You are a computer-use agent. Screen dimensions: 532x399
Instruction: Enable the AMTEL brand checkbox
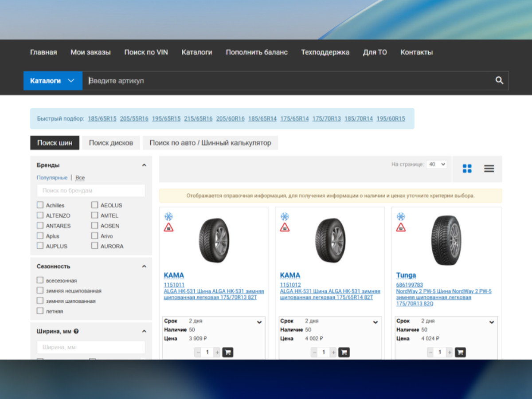click(94, 215)
